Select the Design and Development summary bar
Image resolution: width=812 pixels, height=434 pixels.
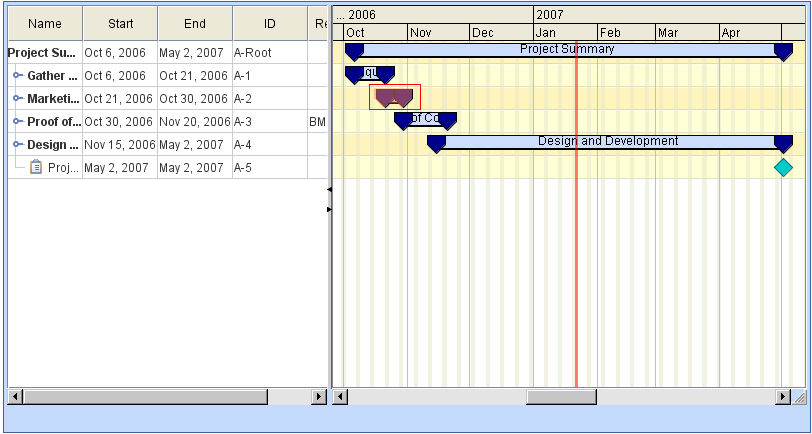coord(608,142)
